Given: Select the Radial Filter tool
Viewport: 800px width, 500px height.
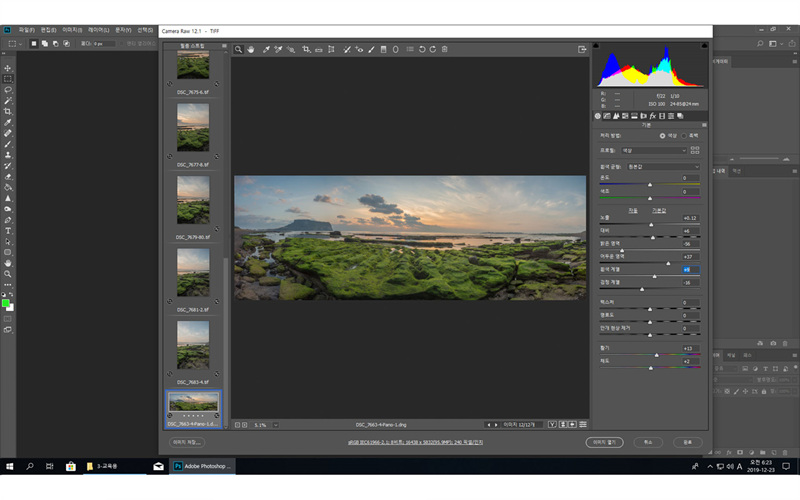Looking at the screenshot, I should click(x=395, y=49).
